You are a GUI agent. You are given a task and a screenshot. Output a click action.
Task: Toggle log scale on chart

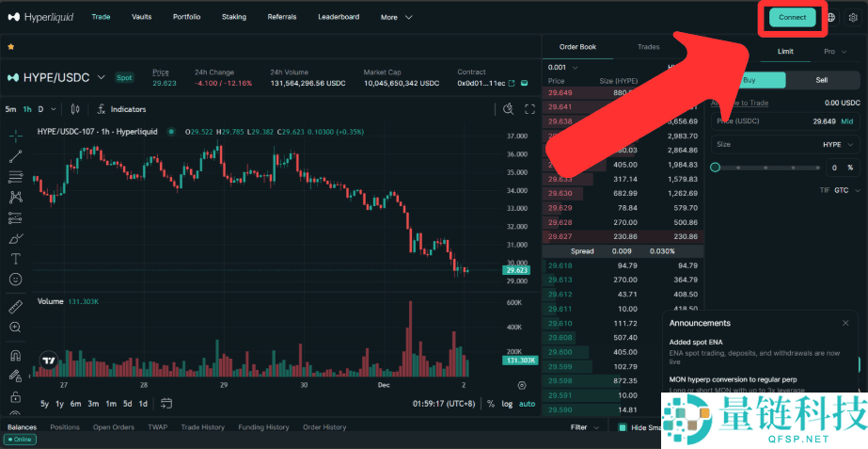(x=507, y=404)
